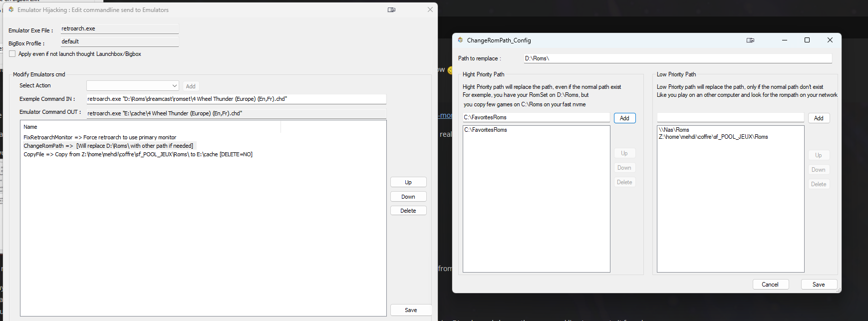Click the Name column header
The image size is (868, 321).
151,127
